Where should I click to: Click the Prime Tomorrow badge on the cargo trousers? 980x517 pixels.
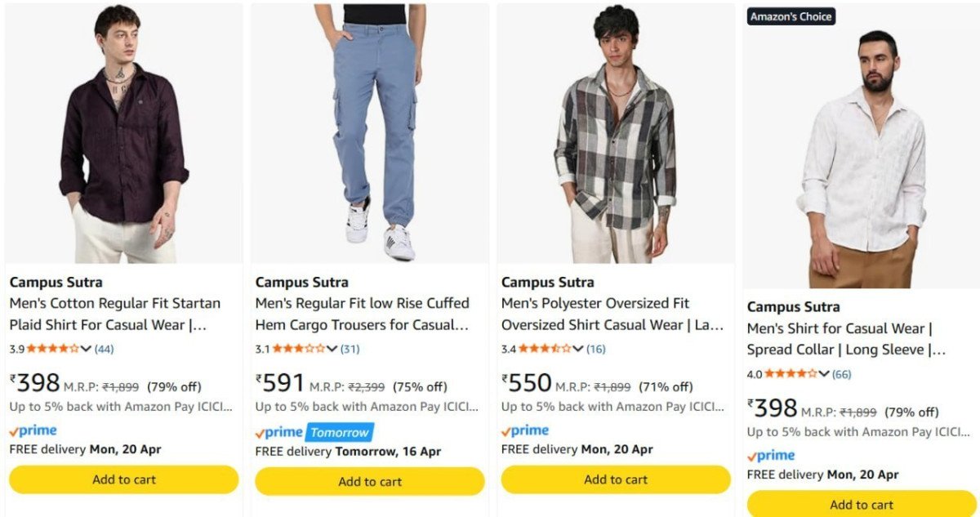click(314, 433)
